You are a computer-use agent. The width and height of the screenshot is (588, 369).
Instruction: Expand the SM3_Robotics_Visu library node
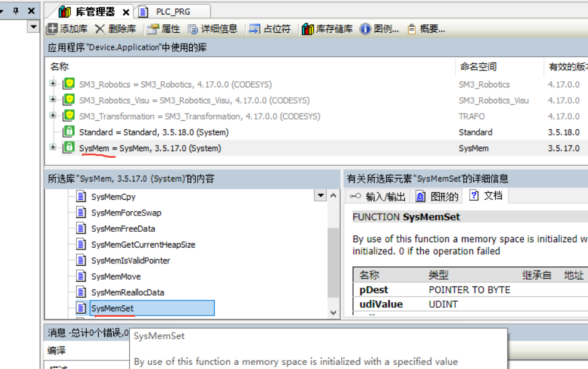53,100
